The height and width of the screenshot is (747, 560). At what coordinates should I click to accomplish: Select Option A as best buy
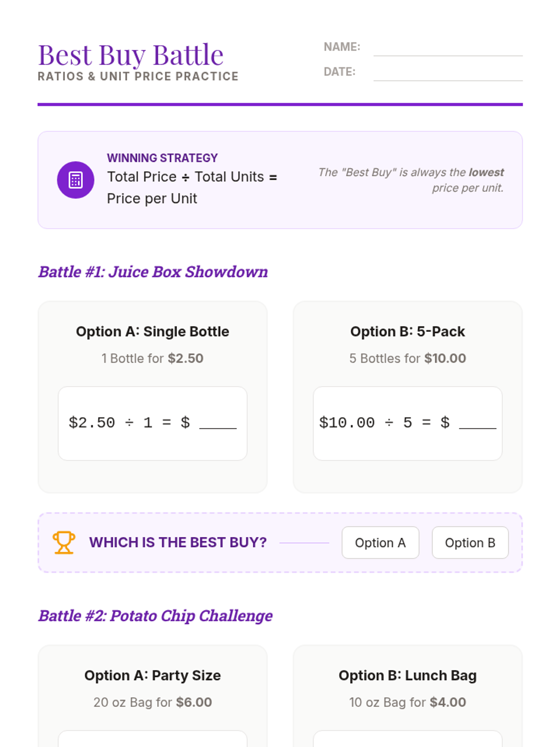click(x=380, y=543)
